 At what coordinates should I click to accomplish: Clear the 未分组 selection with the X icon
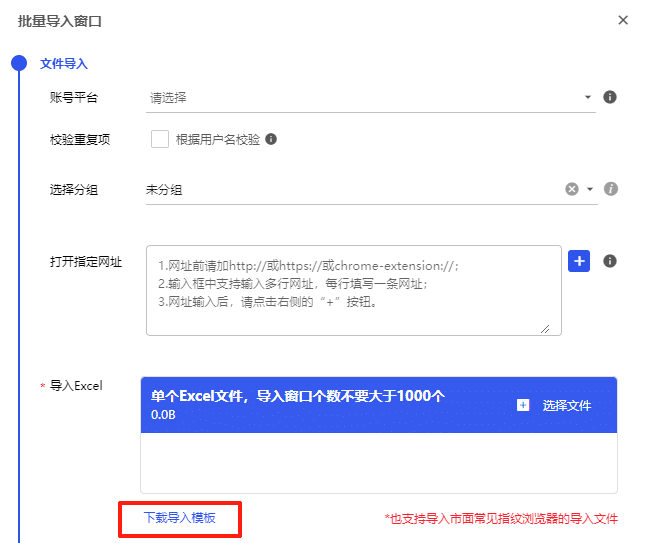point(572,189)
